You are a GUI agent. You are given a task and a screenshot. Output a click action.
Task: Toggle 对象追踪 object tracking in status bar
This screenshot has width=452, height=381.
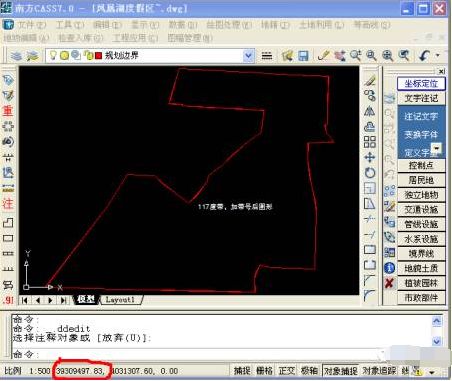pyautogui.click(x=379, y=371)
